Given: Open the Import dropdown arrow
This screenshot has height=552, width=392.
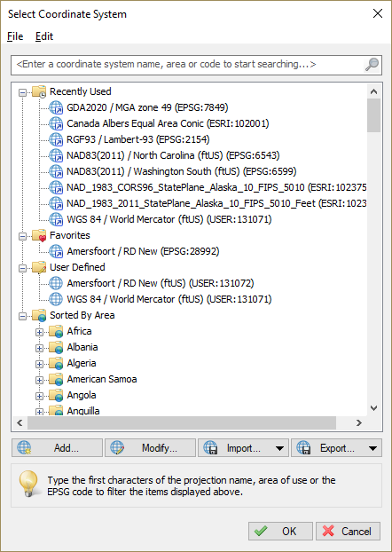Looking at the screenshot, I should coord(279,448).
